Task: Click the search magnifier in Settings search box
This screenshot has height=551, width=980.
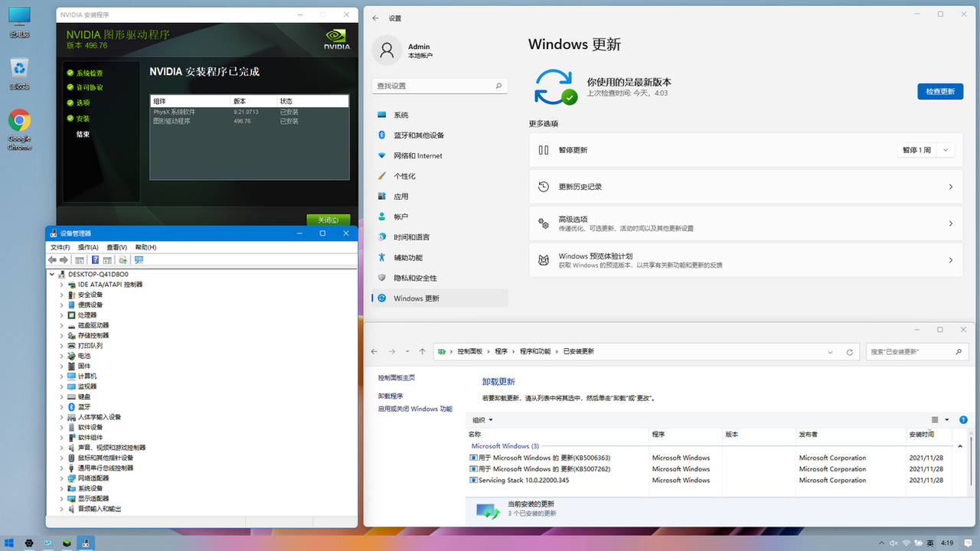Action: (498, 86)
